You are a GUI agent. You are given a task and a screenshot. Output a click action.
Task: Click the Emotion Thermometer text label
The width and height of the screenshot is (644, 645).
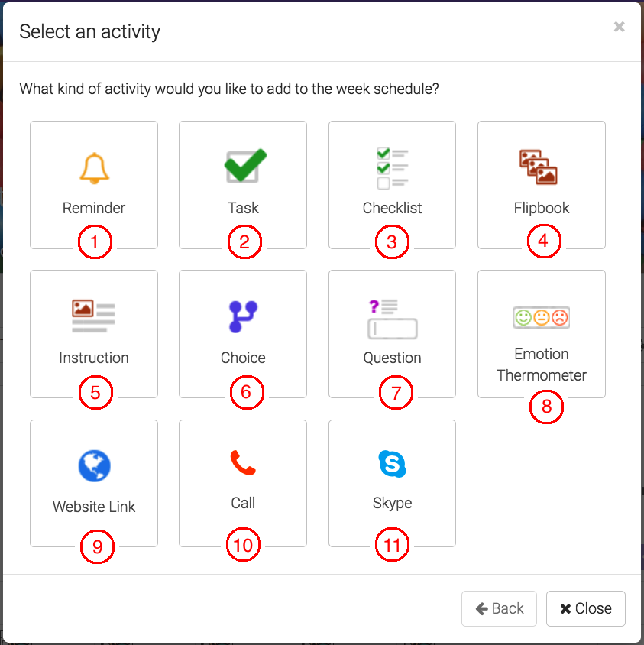pyautogui.click(x=542, y=365)
